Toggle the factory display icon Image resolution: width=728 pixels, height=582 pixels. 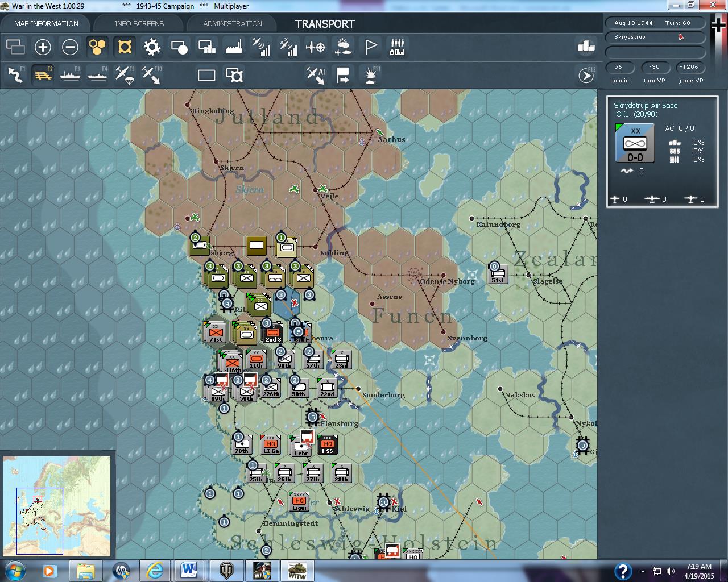pyautogui.click(x=234, y=47)
